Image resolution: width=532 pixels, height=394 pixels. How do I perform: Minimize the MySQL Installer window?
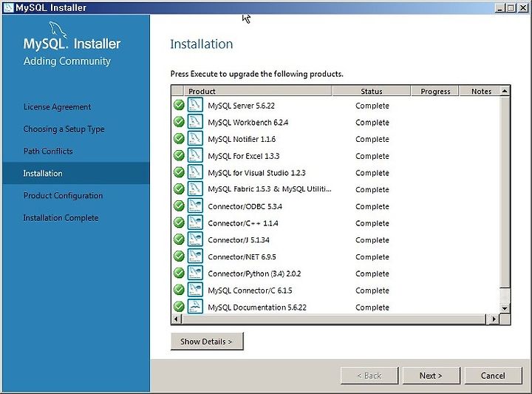pos(499,8)
